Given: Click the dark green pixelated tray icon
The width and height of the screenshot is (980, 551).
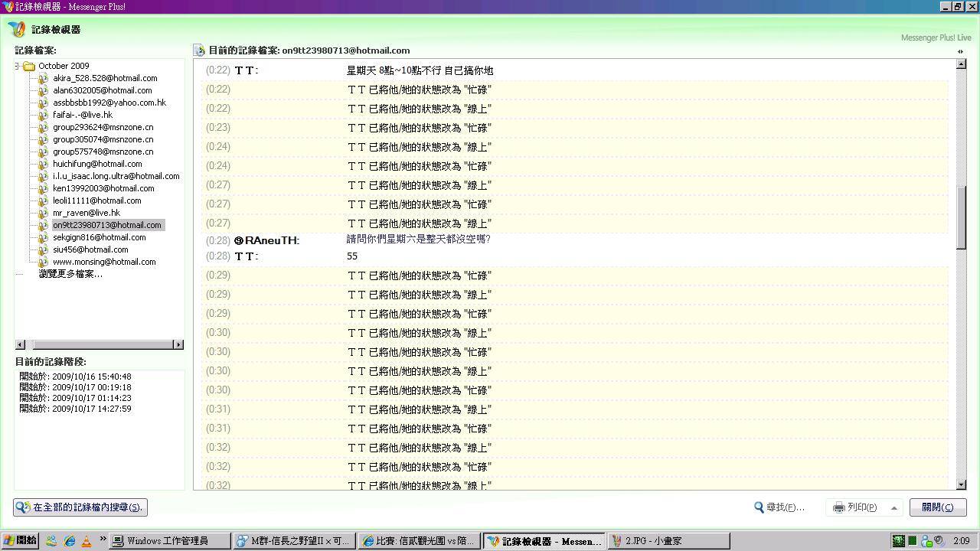Looking at the screenshot, I should coord(898,541).
